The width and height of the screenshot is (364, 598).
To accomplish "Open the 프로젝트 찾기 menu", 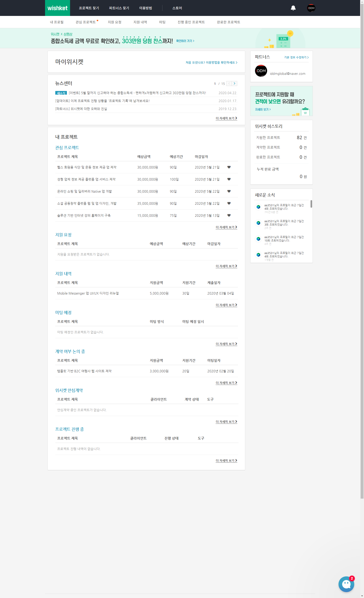I will point(89,8).
